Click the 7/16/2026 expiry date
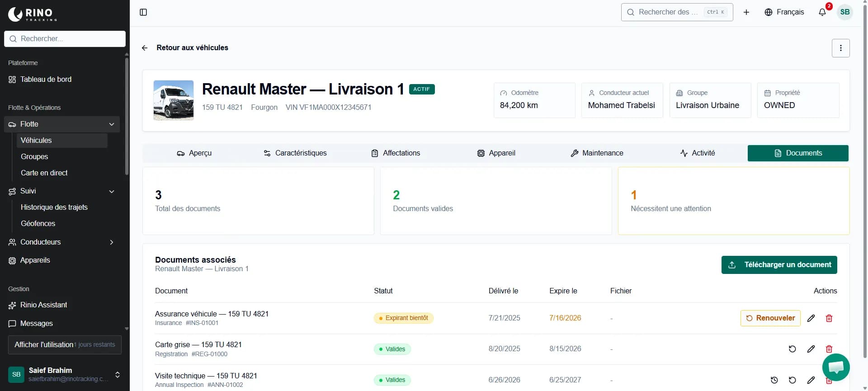Viewport: 868px width, 391px height. 565,318
